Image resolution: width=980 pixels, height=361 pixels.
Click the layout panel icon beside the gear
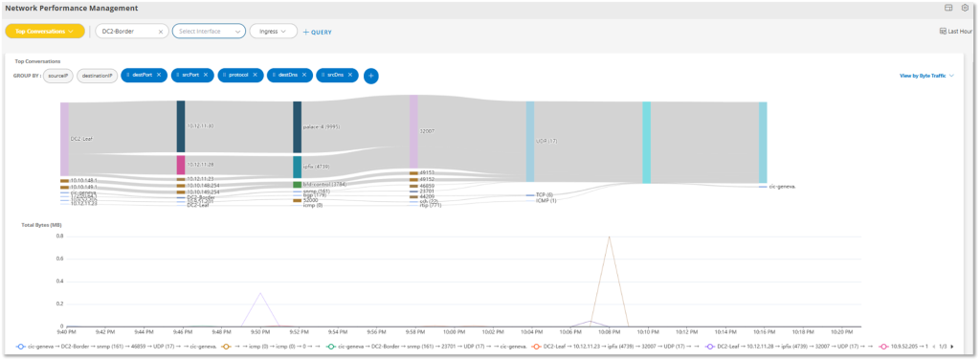(x=948, y=8)
